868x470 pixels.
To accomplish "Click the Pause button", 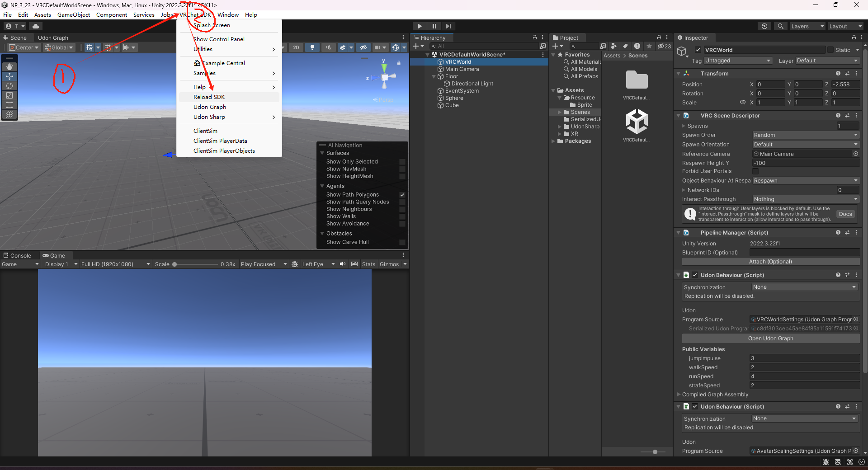I will [x=434, y=26].
